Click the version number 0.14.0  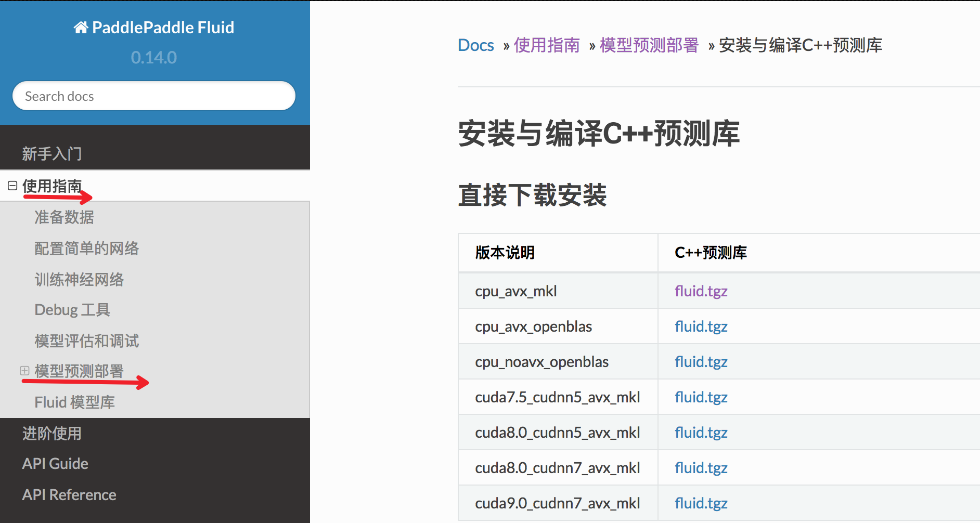(x=154, y=57)
